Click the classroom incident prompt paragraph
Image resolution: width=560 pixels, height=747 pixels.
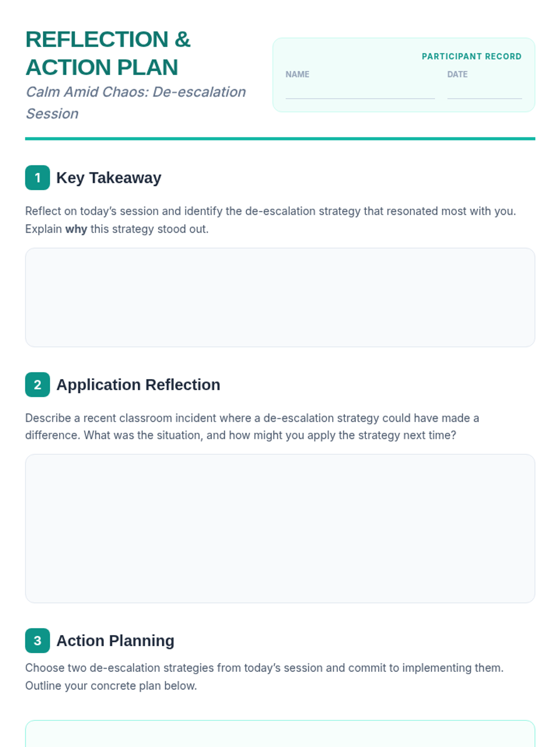[252, 427]
